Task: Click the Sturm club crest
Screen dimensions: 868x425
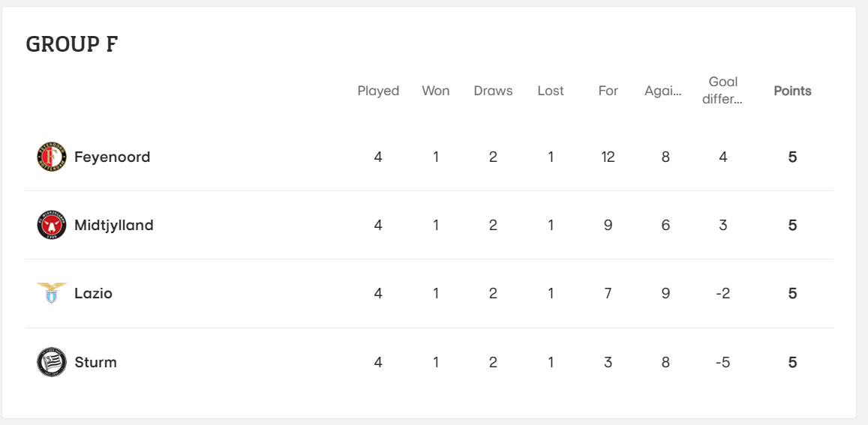Action: coord(52,363)
